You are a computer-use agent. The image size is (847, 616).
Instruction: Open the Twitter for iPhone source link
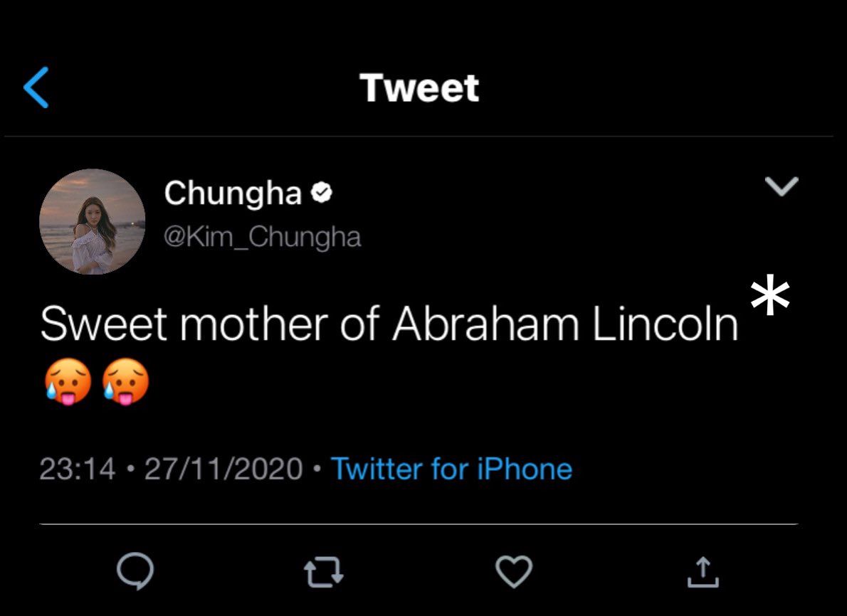451,469
